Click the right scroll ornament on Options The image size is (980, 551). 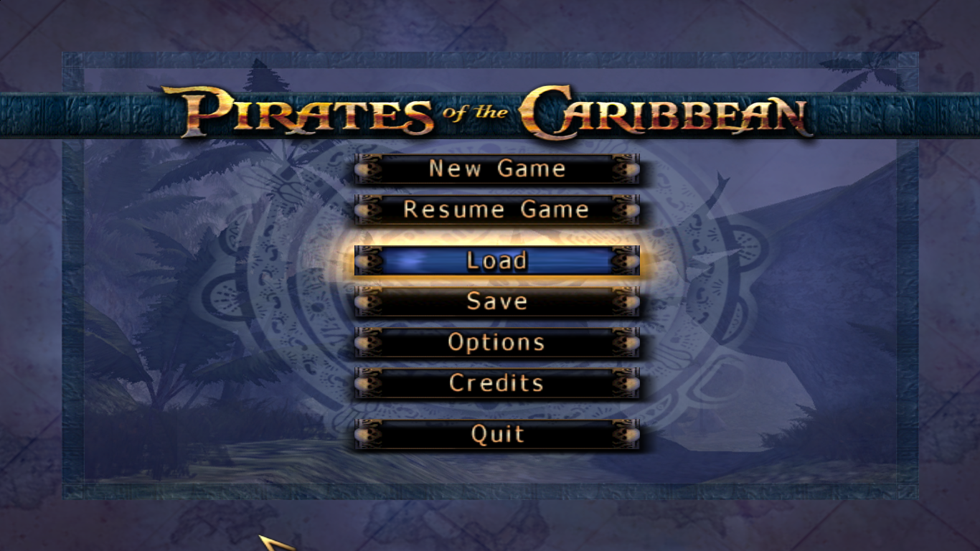[626, 342]
